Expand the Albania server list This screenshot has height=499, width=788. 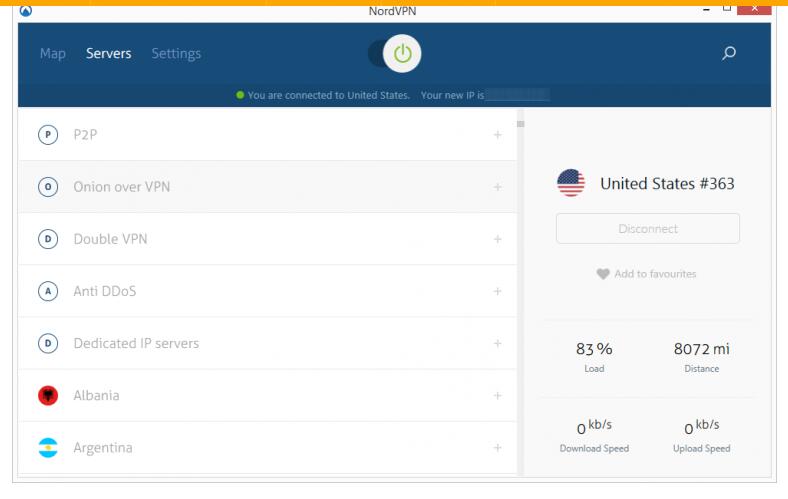498,395
